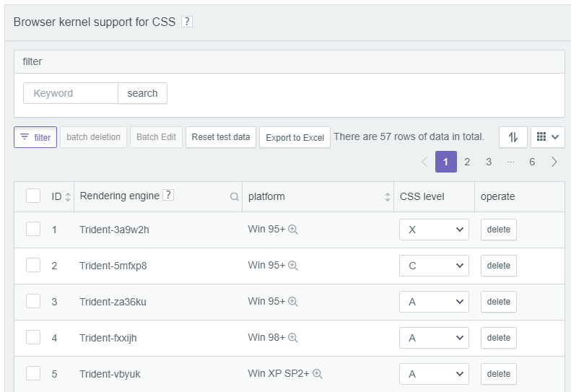Expand the CSS level dropdown showing C

[434, 266]
